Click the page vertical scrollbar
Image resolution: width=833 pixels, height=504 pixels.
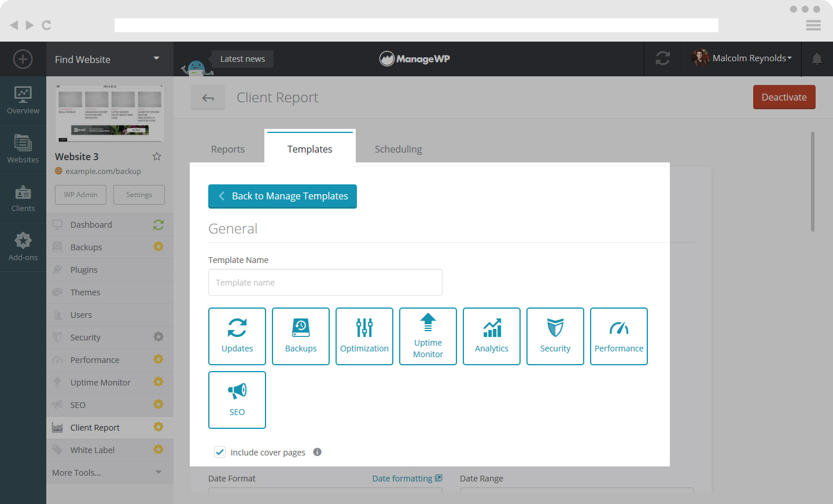point(813,181)
